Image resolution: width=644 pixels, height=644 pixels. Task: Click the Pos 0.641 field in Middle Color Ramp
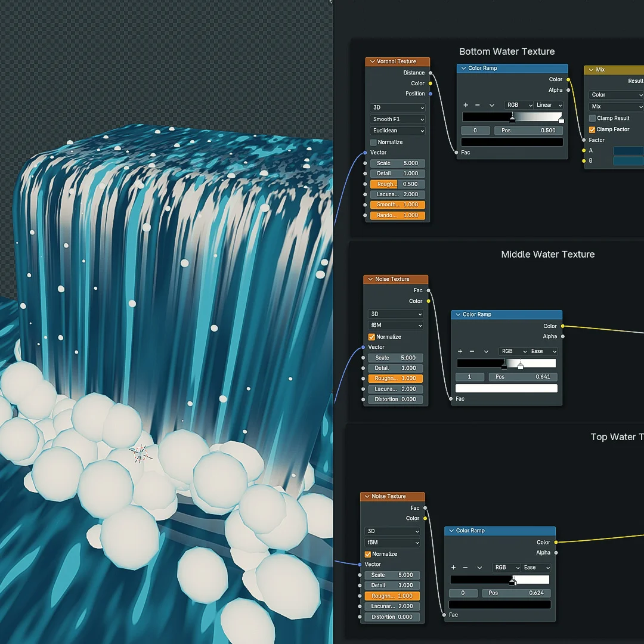[523, 377]
